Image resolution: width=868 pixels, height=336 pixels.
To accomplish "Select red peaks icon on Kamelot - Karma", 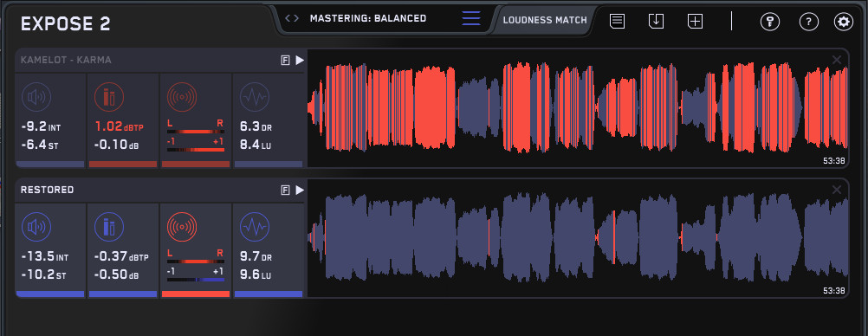I will coord(109,98).
